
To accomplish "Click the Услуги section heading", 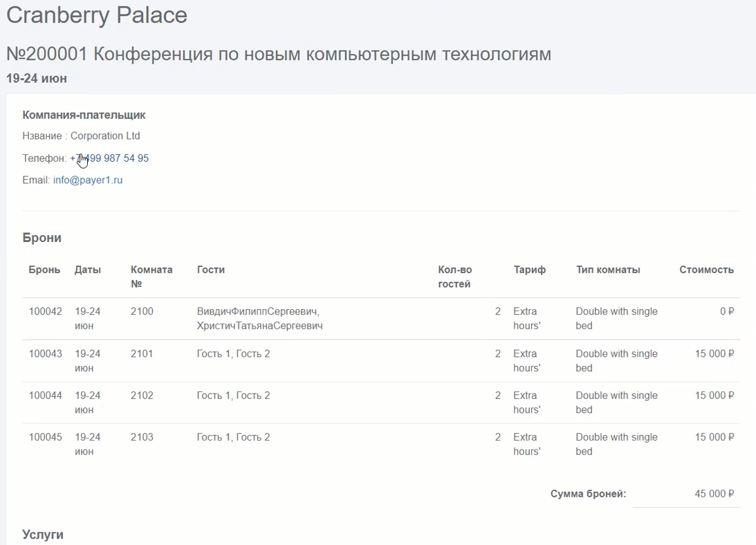I will tap(43, 535).
